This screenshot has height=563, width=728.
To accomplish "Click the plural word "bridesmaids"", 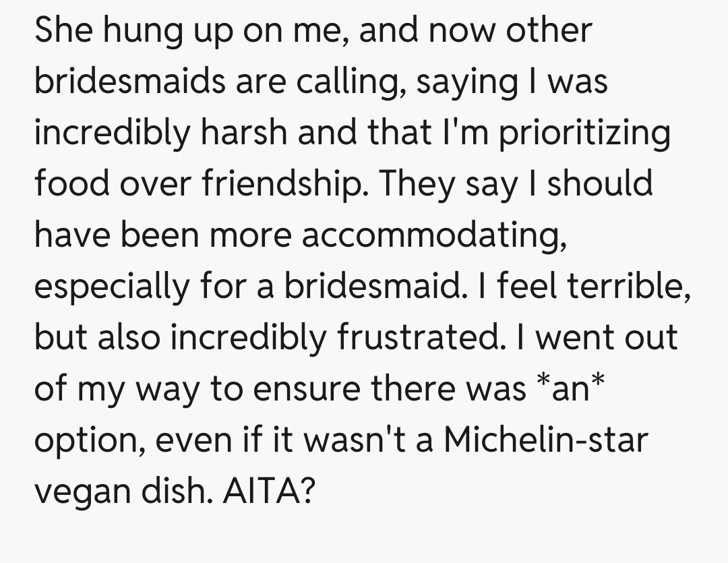I will click(130, 82).
